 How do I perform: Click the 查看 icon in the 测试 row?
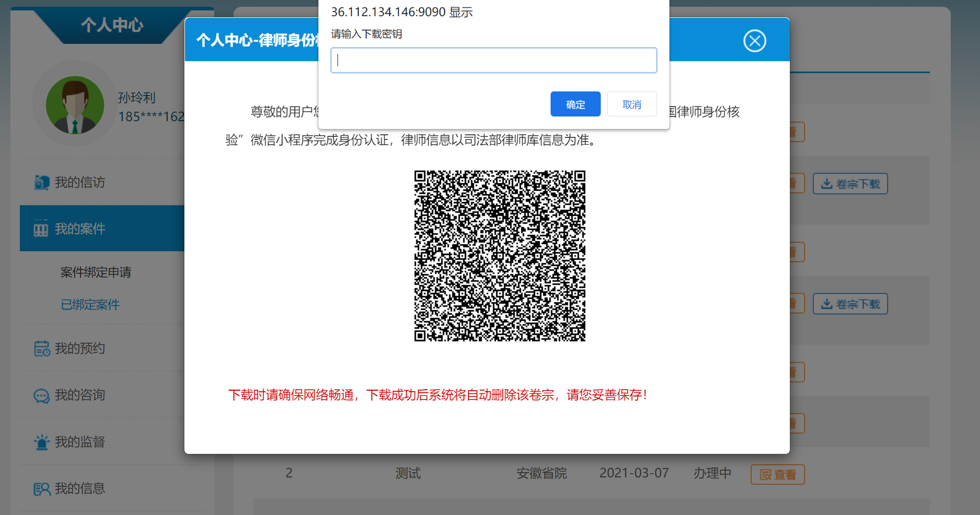coord(765,475)
